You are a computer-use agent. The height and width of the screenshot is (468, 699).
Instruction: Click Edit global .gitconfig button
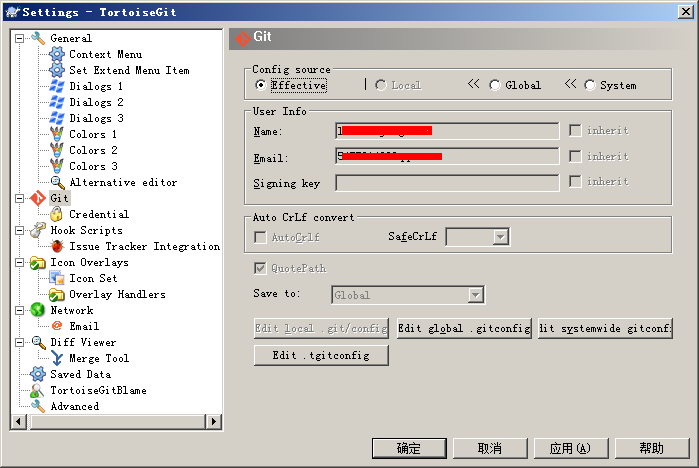point(464,329)
